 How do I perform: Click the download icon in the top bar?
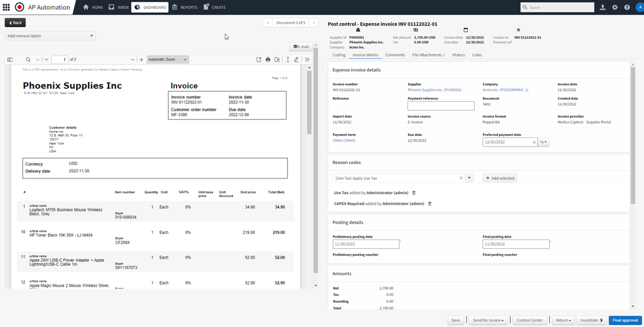[603, 7]
